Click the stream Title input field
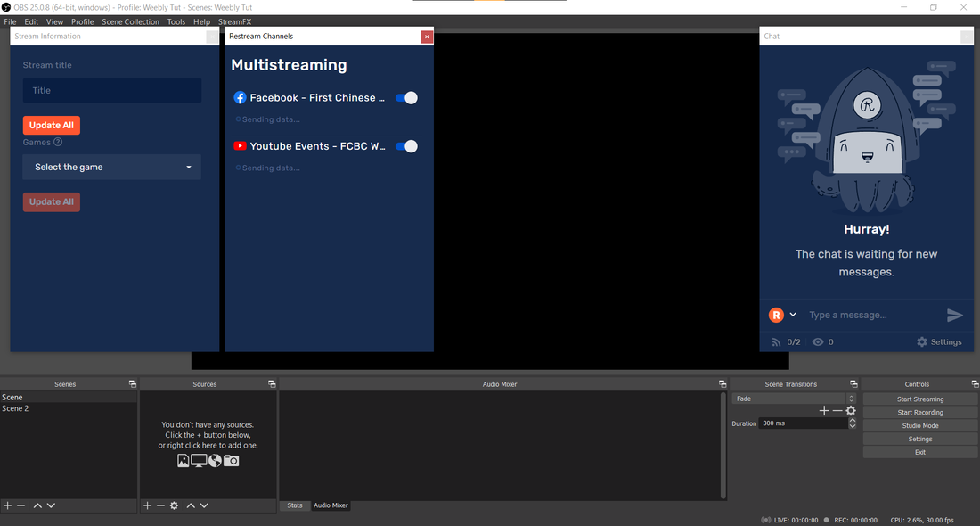This screenshot has height=526, width=980. pos(111,90)
